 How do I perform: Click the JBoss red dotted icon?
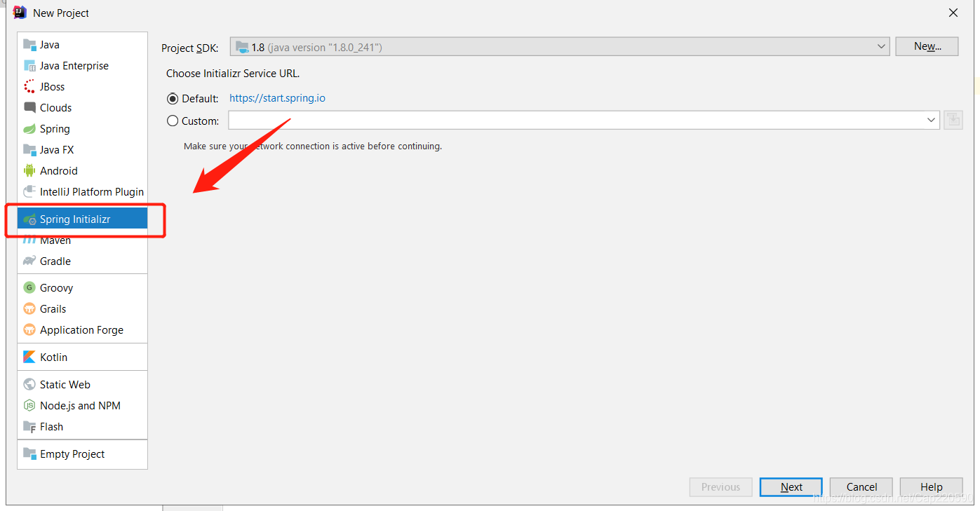pyautogui.click(x=29, y=87)
